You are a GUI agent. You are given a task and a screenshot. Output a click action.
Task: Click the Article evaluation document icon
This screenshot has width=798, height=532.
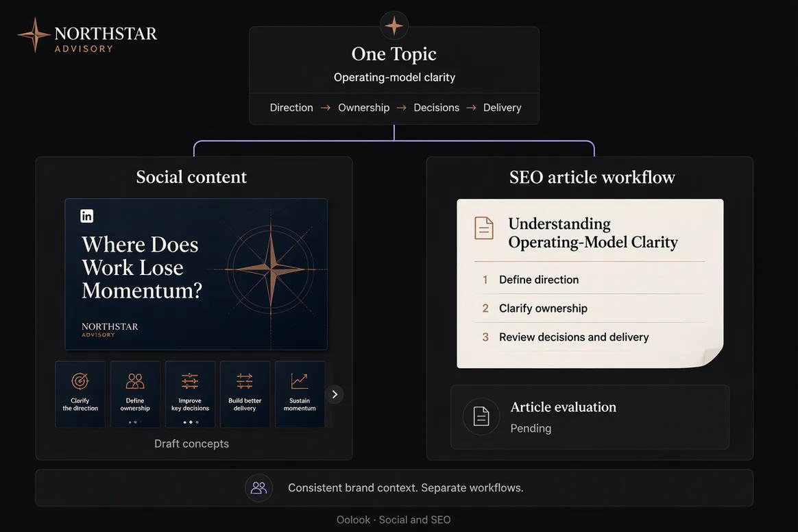(481, 416)
